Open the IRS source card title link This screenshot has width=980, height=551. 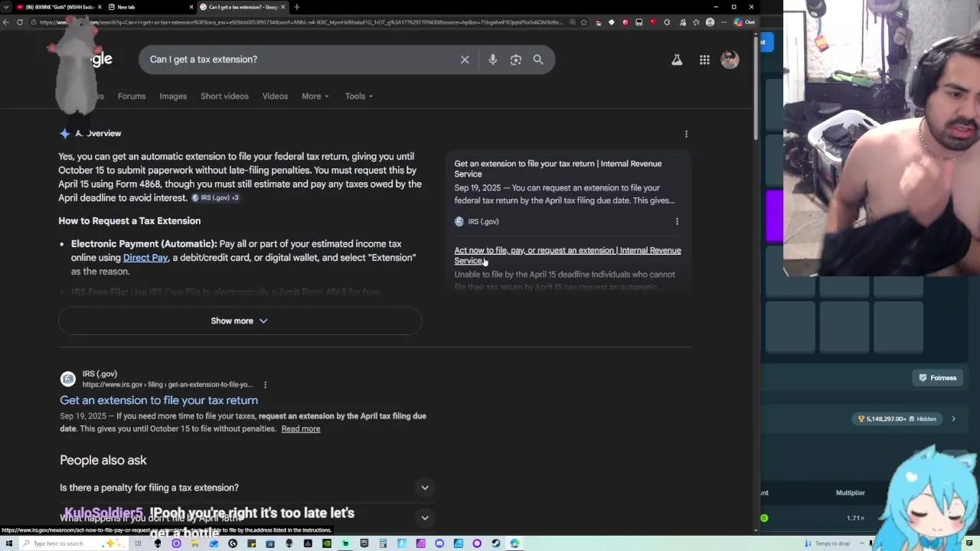tap(558, 168)
